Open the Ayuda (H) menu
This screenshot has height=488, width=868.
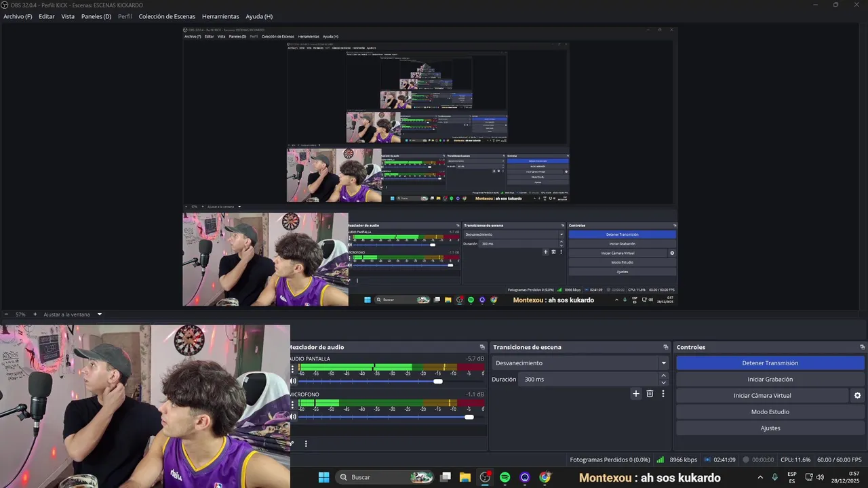click(259, 16)
